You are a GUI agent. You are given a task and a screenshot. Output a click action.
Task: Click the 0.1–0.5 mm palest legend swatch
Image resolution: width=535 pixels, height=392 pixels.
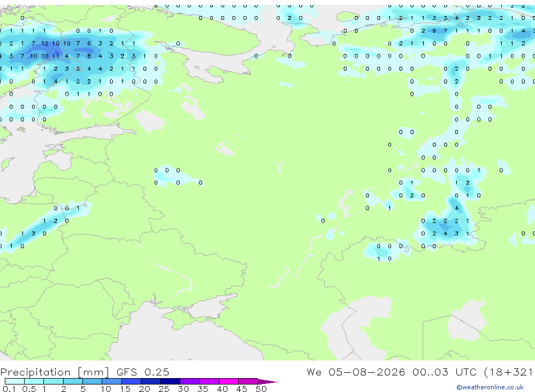click(14, 381)
